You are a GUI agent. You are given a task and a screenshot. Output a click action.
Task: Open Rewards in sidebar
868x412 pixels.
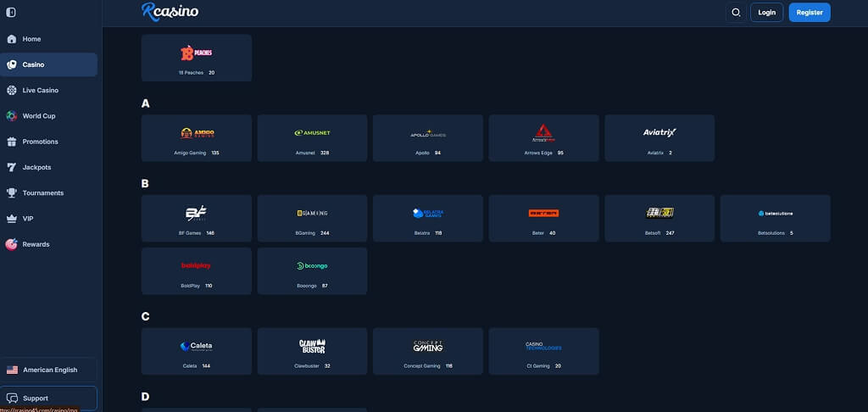[48, 244]
